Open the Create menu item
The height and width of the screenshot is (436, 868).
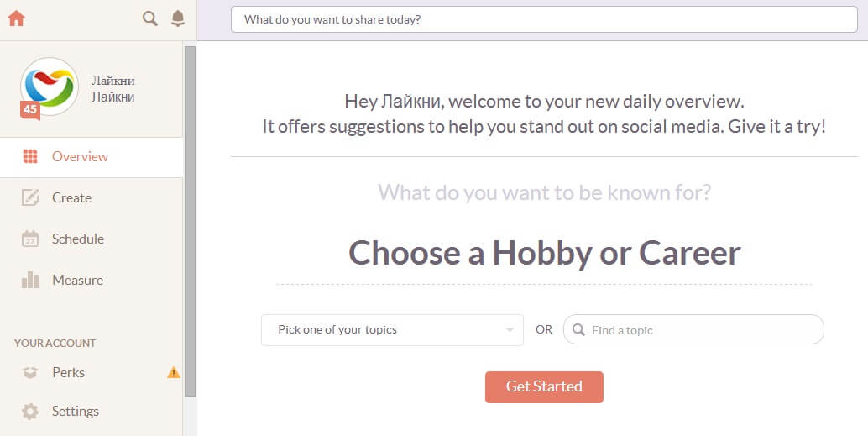click(71, 197)
